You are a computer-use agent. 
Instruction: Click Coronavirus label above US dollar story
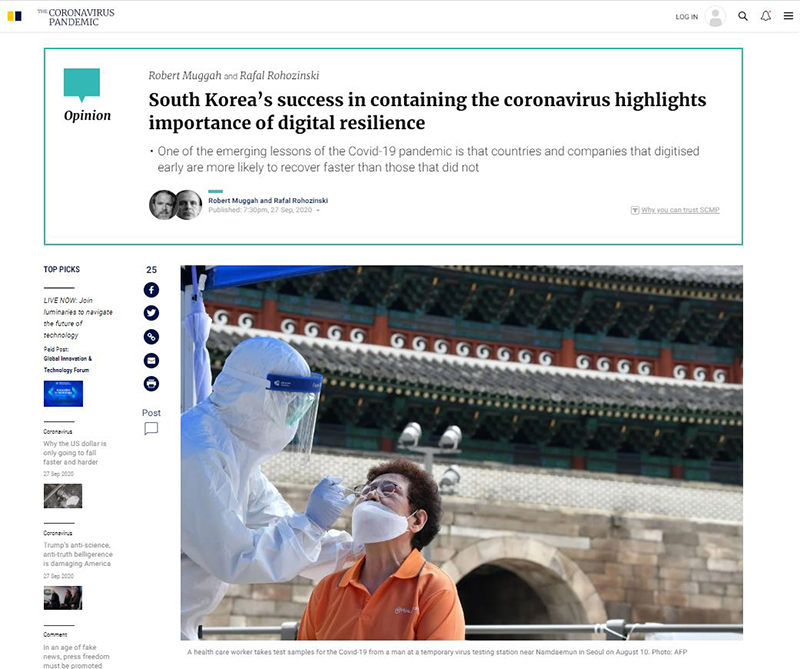tap(58, 432)
